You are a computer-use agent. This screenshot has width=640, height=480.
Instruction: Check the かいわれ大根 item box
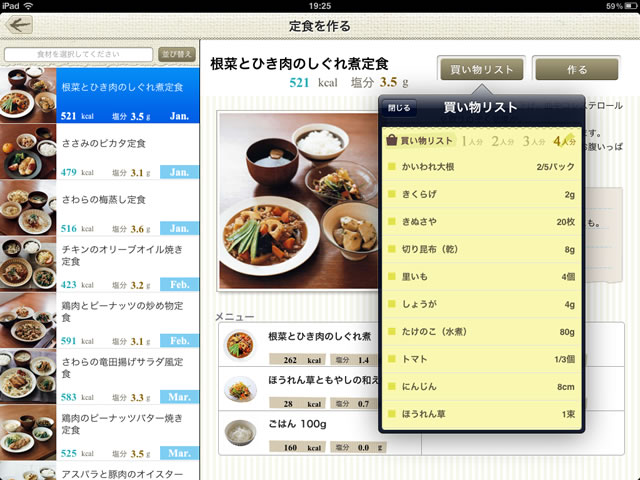tap(391, 167)
